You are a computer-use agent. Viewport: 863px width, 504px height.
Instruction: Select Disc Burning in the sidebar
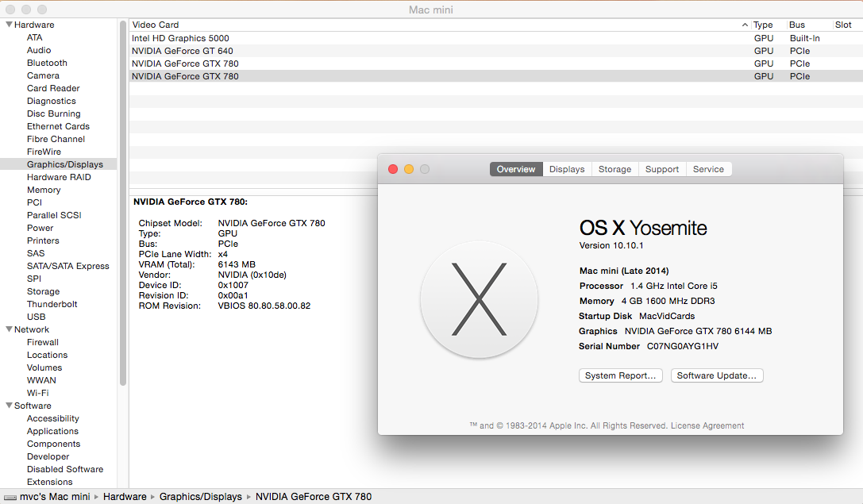tap(53, 113)
